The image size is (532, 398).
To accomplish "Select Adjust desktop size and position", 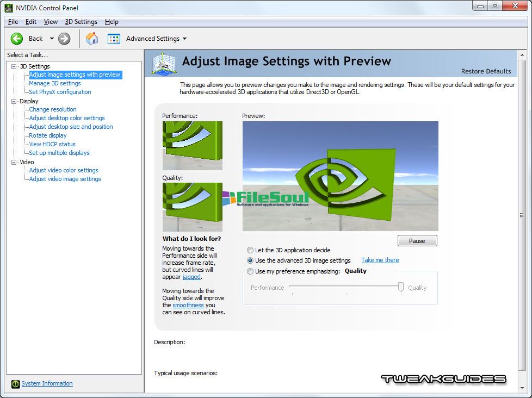I will point(71,127).
